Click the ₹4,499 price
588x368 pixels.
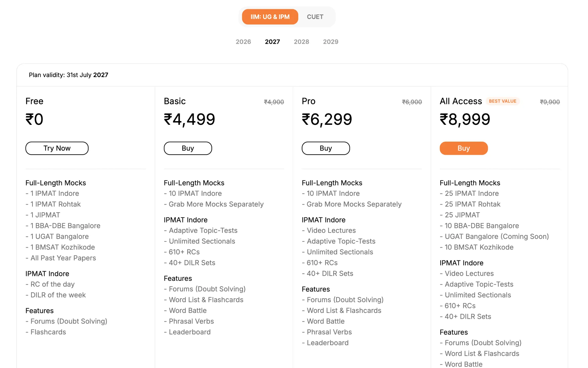click(189, 119)
